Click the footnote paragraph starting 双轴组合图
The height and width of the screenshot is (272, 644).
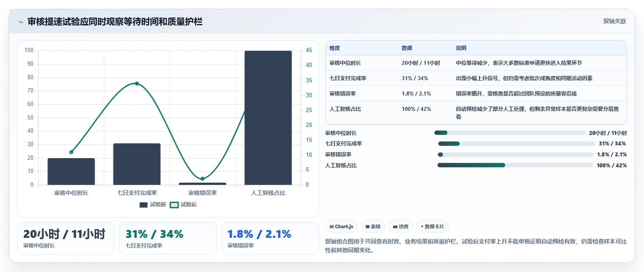click(x=476, y=246)
